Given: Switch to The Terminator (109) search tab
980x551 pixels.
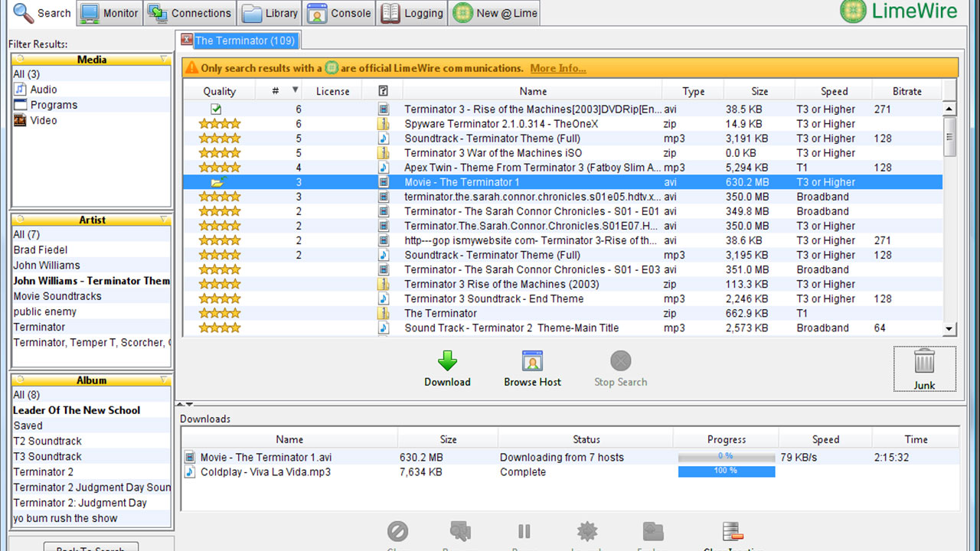Looking at the screenshot, I should (245, 40).
